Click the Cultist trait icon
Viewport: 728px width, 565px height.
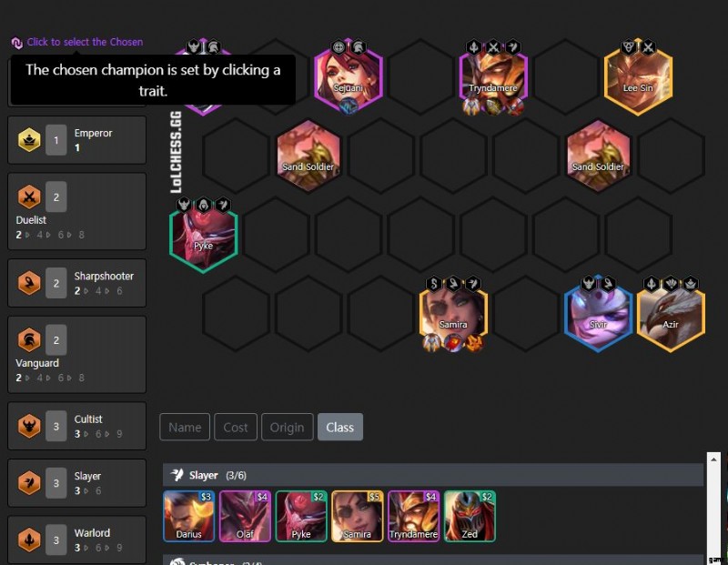pos(29,426)
